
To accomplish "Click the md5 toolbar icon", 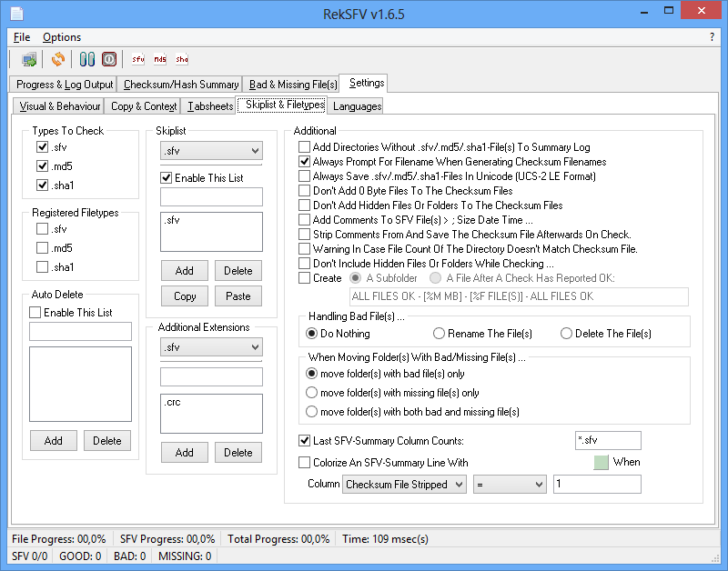I will [160, 59].
